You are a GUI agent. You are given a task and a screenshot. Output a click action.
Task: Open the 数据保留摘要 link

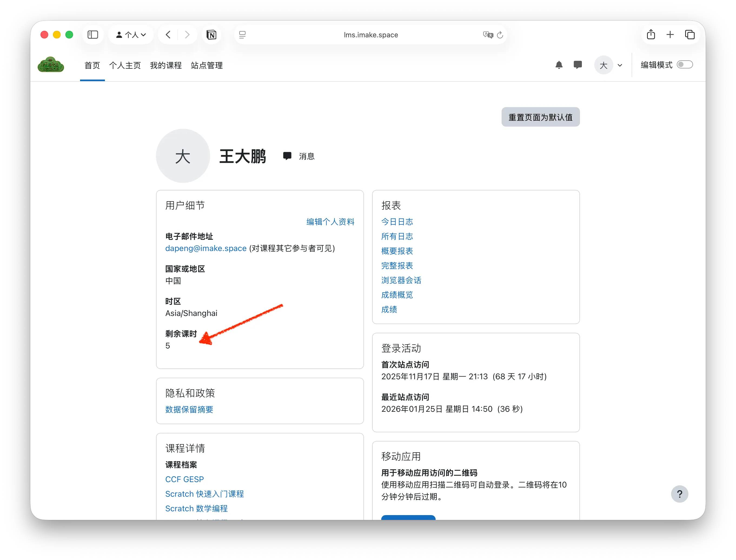point(189,410)
